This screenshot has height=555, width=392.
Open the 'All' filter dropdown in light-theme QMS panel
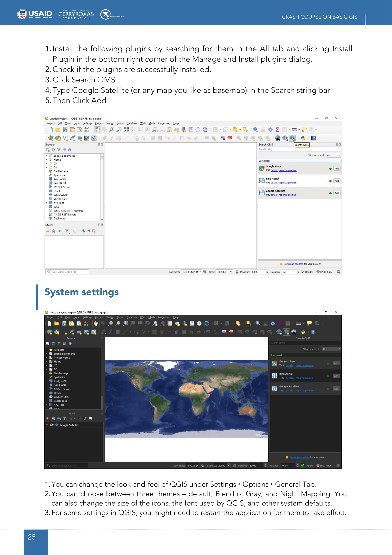click(334, 155)
